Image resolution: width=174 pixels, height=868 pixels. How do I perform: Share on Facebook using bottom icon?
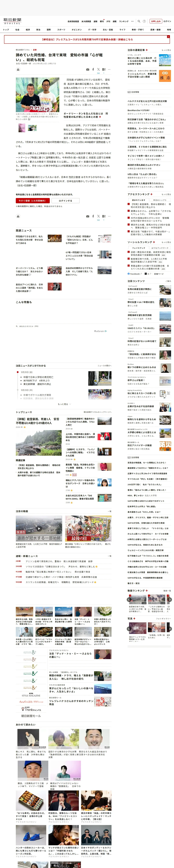93,216
